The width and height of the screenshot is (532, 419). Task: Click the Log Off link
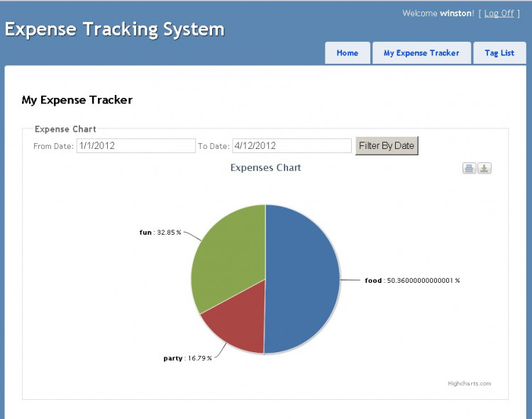click(x=499, y=13)
